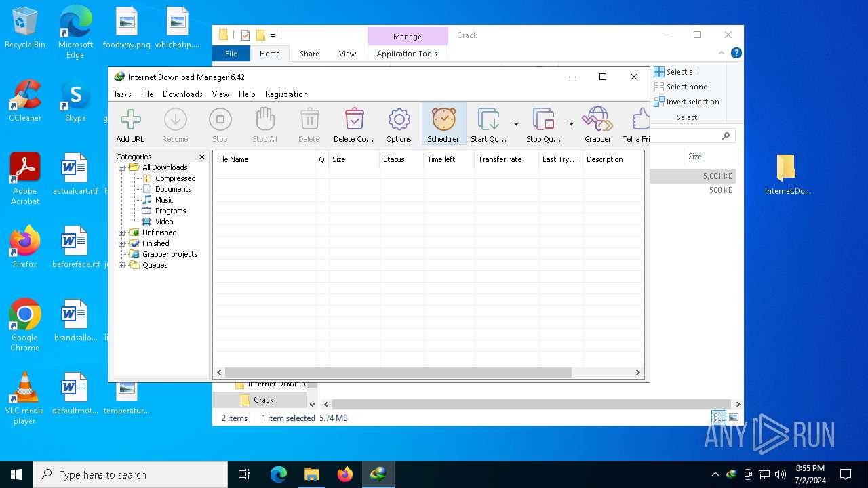Open the Tasks menu
The image size is (868, 488).
pyautogui.click(x=122, y=94)
